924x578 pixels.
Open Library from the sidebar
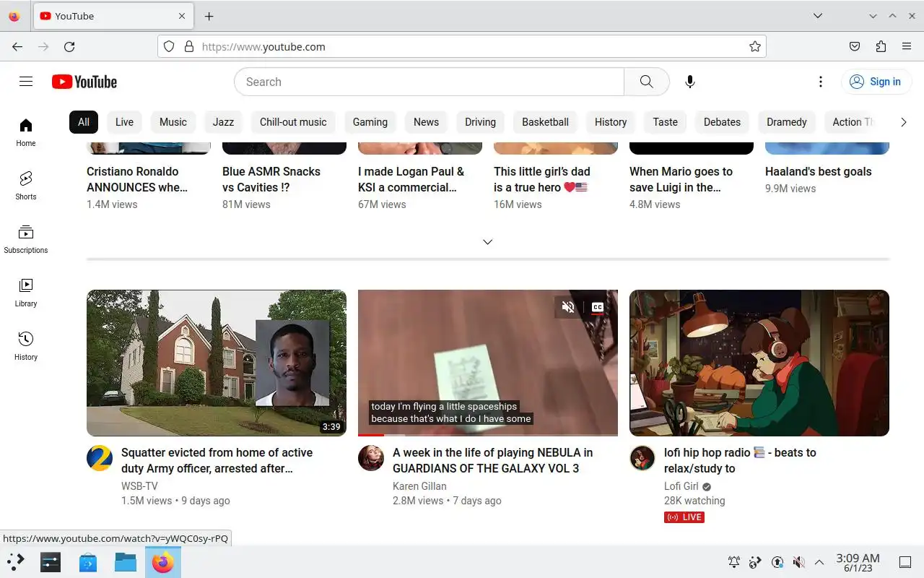(26, 293)
